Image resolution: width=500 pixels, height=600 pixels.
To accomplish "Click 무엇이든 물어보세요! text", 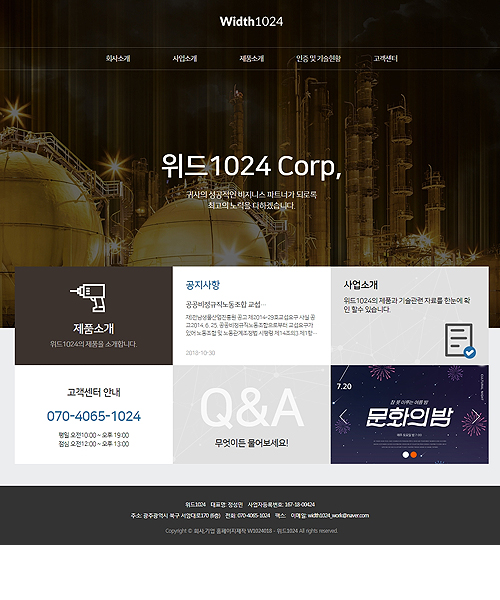I will (251, 443).
